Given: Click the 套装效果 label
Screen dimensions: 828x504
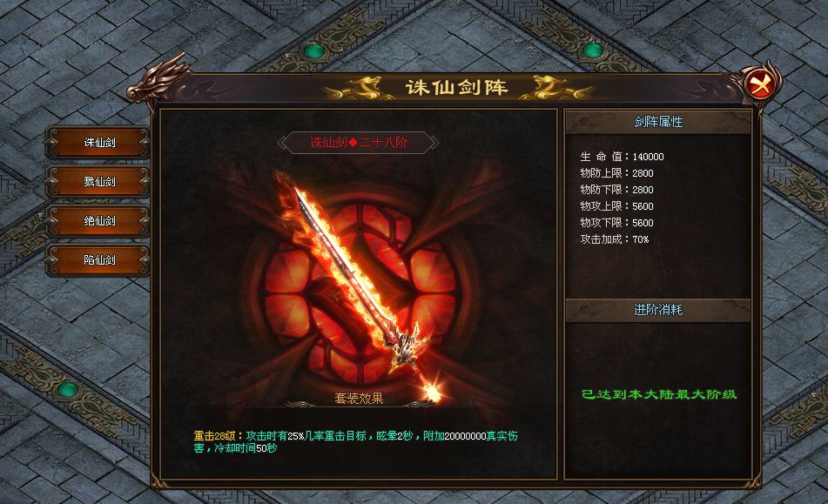Looking at the screenshot, I should [359, 399].
